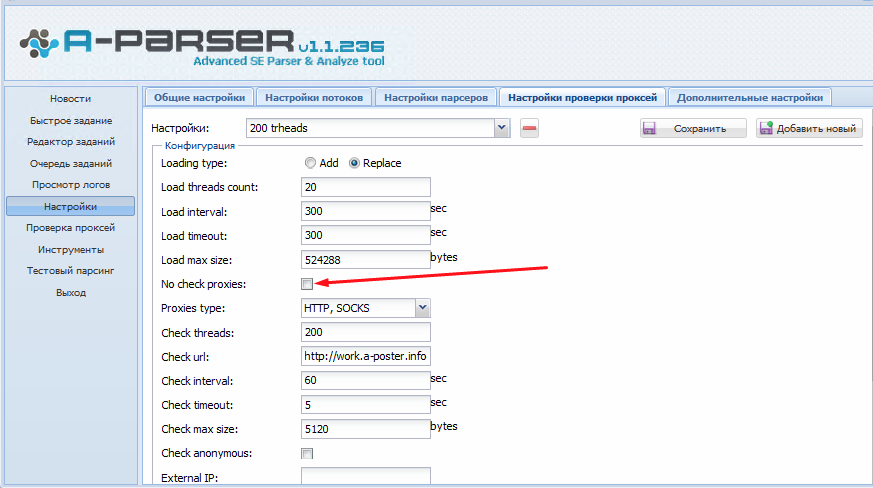
Task: Open Очередь заданий sidebar item
Action: pyautogui.click(x=71, y=163)
